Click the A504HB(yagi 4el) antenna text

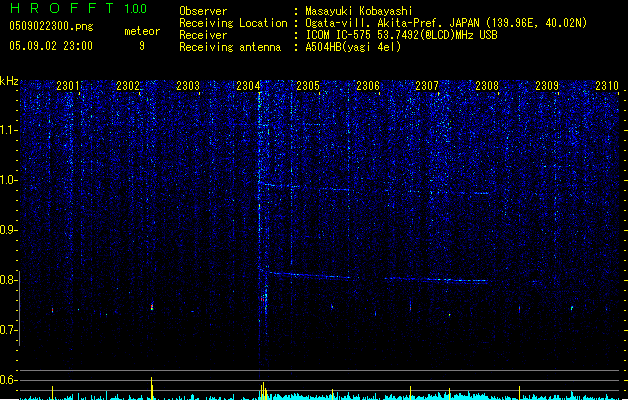coord(353,47)
